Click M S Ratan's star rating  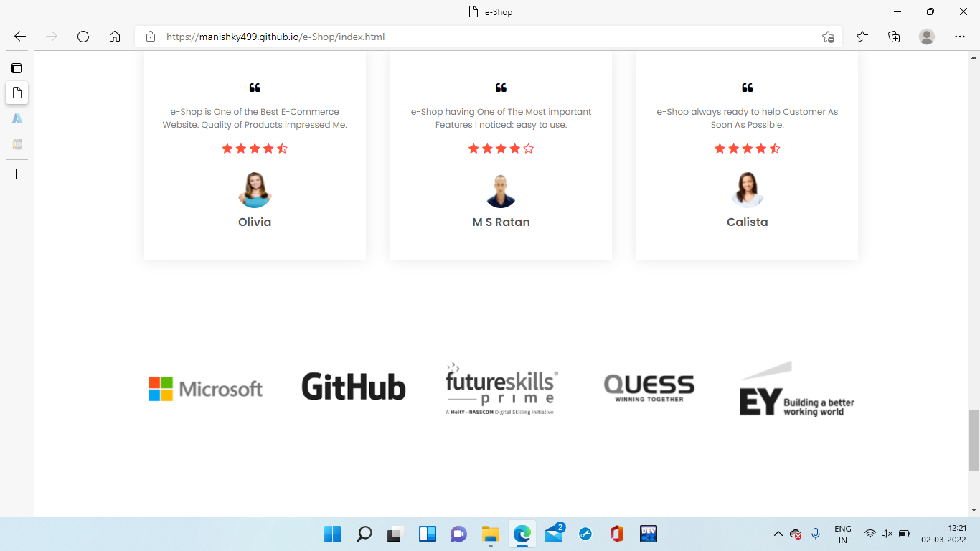tap(501, 149)
